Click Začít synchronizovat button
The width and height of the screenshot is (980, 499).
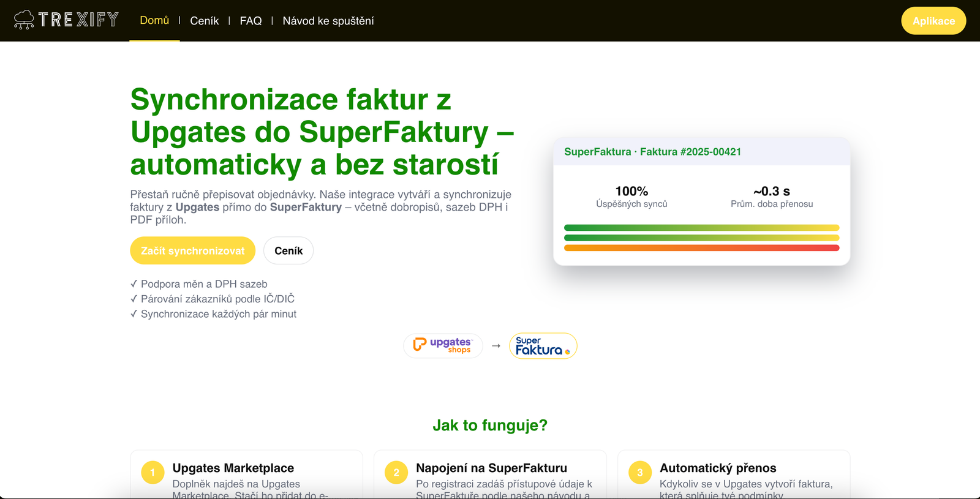[x=192, y=250]
